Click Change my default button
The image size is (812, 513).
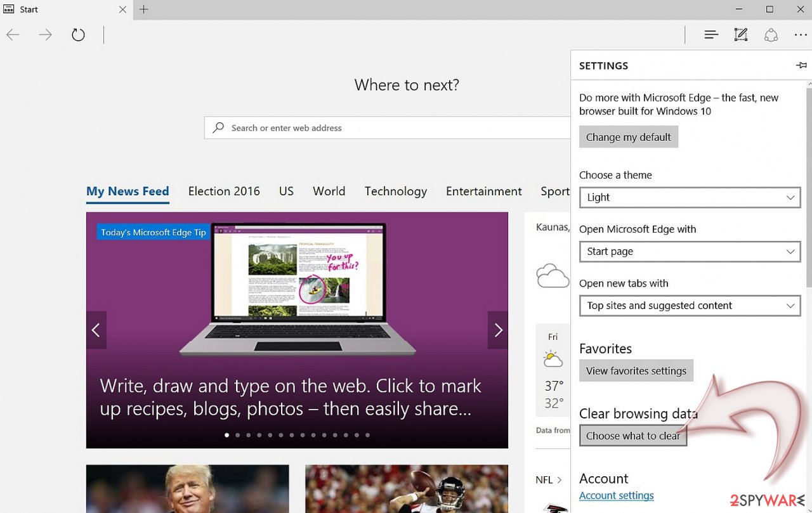(629, 137)
